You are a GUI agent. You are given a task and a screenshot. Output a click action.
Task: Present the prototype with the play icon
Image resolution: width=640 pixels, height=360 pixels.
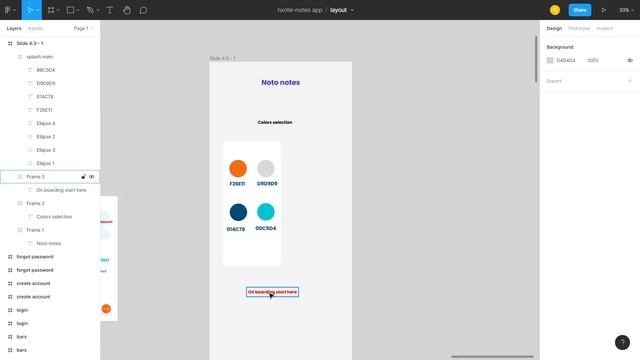tap(604, 10)
